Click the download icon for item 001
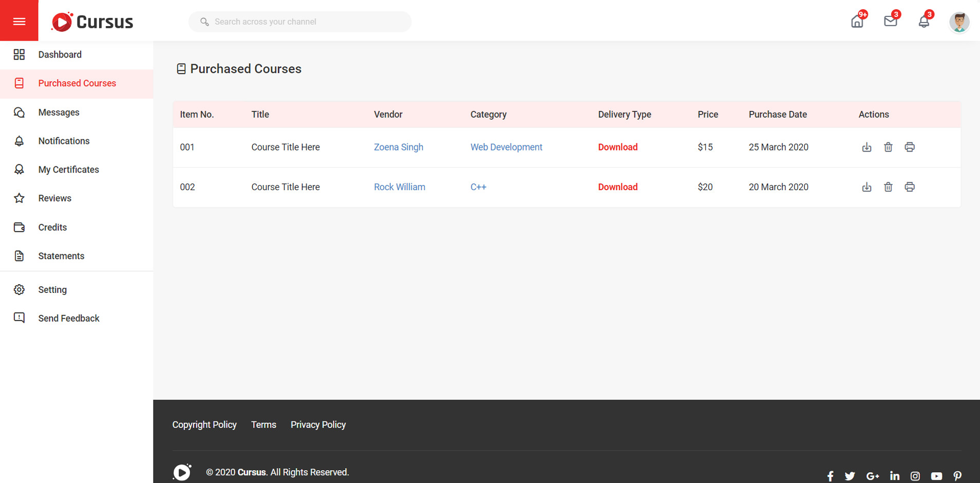The image size is (980, 483). pos(866,147)
